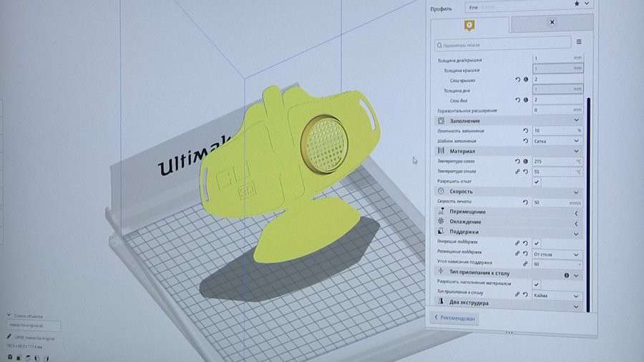This screenshot has width=644, height=362.
Task: Click the link icon beside bed temperature
Action: pos(516,172)
